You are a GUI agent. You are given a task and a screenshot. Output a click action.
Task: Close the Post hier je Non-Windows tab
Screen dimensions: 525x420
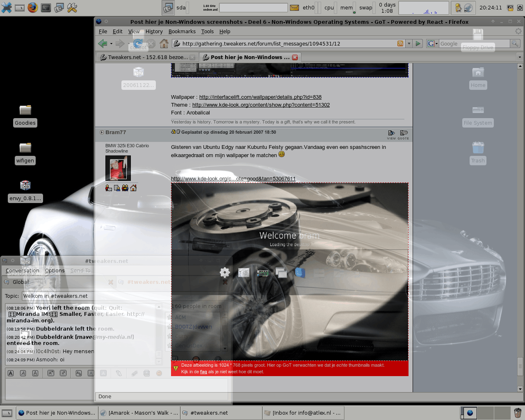click(x=294, y=57)
